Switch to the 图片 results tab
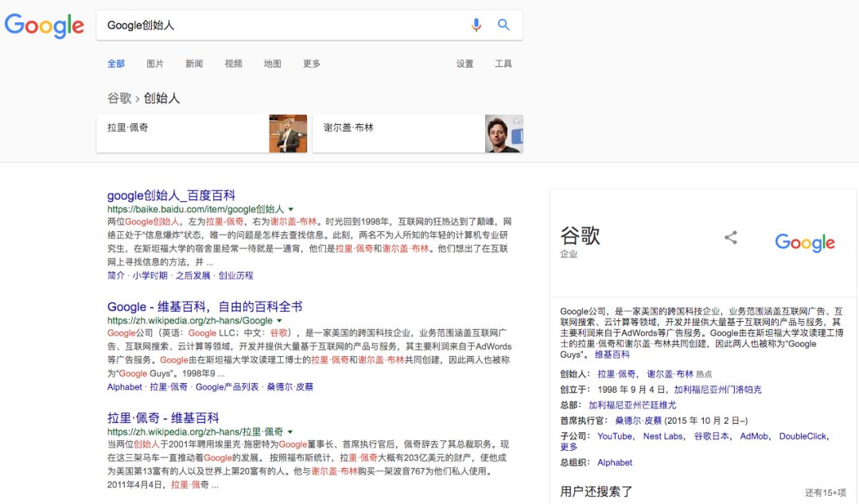 click(155, 64)
